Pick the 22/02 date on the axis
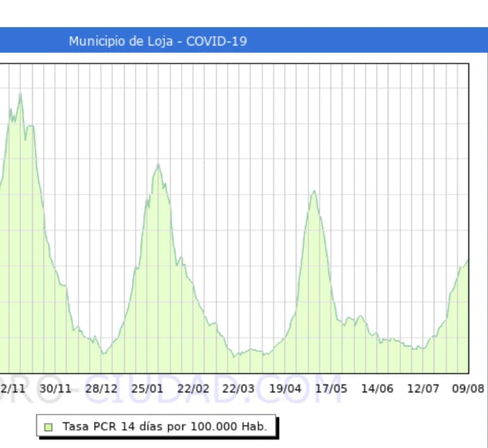The width and height of the screenshot is (488, 448). pyautogui.click(x=193, y=388)
